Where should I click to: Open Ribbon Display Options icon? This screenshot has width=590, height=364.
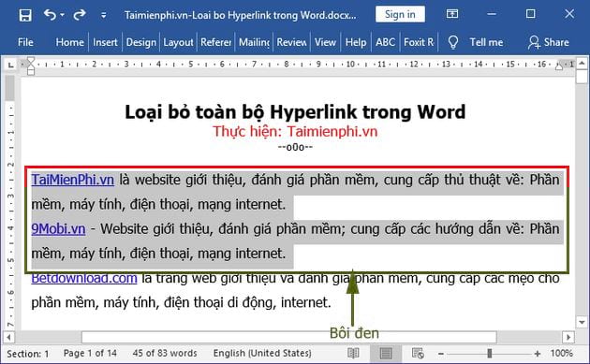pyautogui.click(x=452, y=14)
